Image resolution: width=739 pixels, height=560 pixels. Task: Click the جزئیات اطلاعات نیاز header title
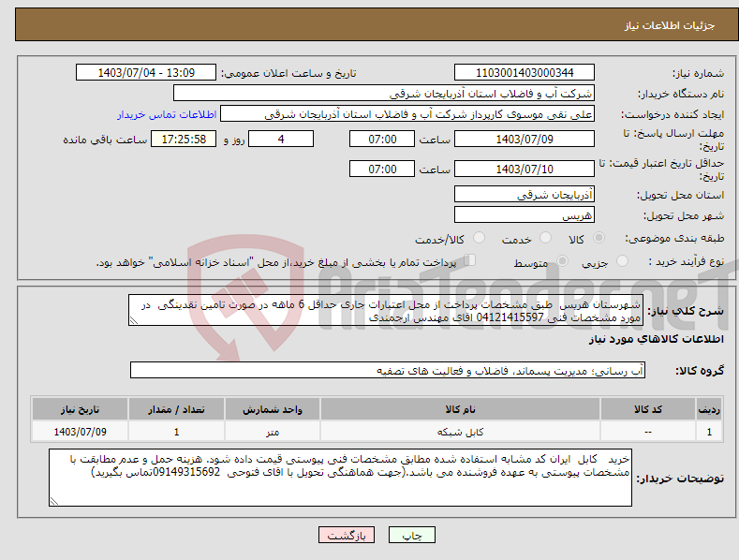point(670,25)
